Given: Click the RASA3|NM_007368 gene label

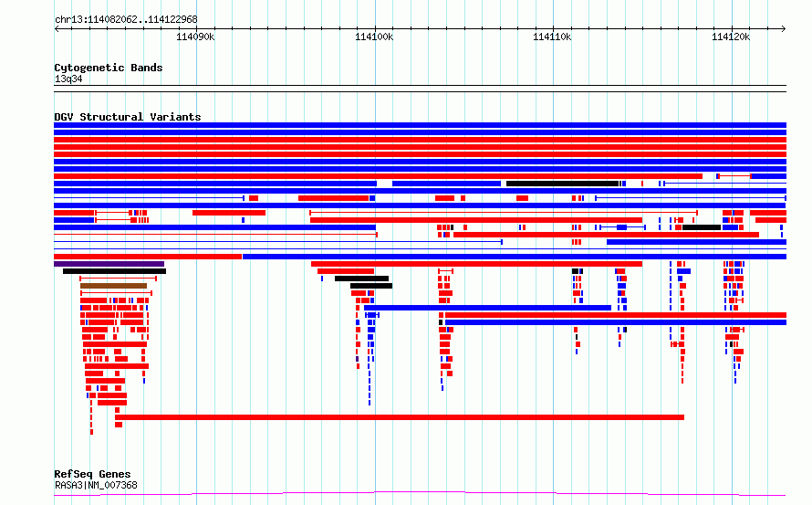Looking at the screenshot, I should coord(96,485).
